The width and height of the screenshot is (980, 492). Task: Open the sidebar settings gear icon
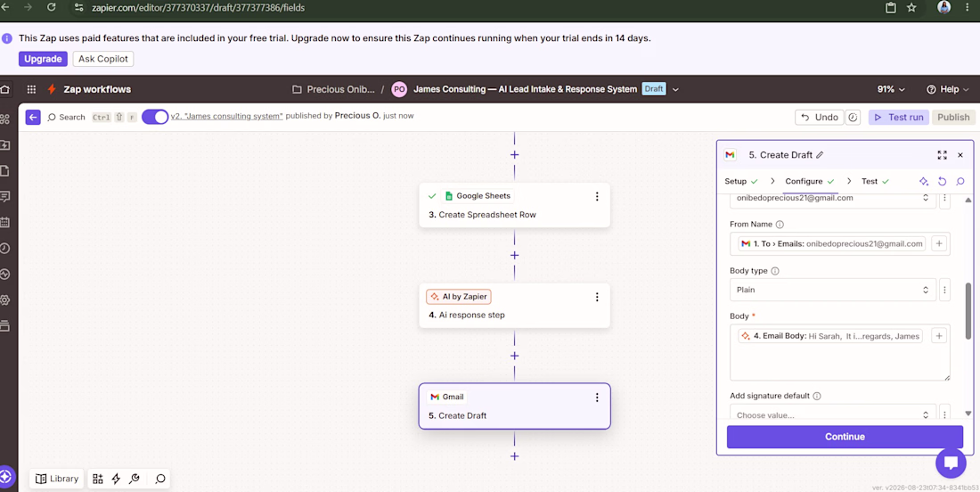click(5, 299)
